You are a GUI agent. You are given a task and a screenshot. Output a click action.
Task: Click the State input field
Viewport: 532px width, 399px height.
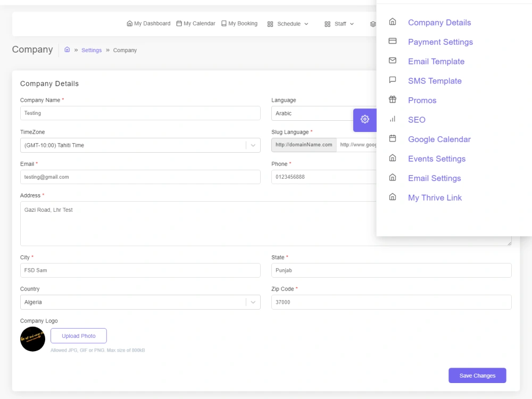tap(391, 270)
